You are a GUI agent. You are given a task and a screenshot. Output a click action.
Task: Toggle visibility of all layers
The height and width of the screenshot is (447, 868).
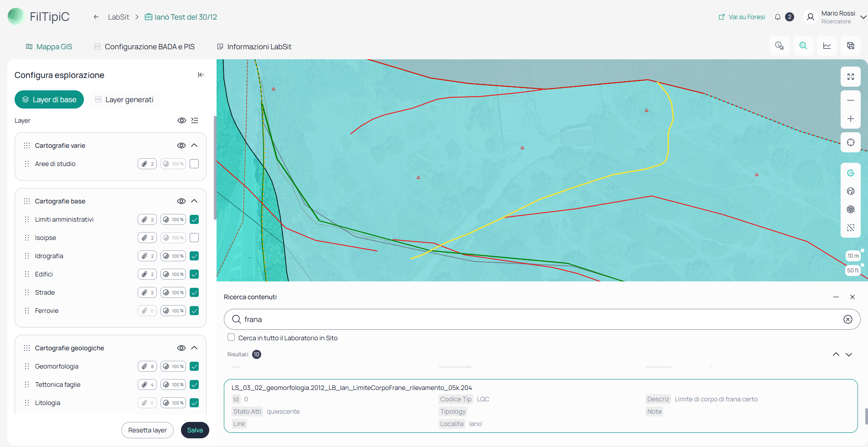point(181,120)
